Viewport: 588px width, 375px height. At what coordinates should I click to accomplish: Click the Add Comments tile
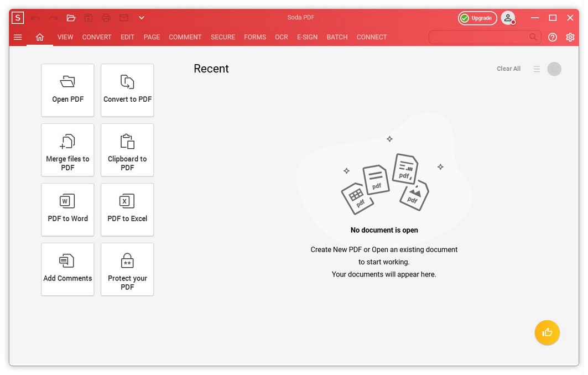tap(67, 269)
